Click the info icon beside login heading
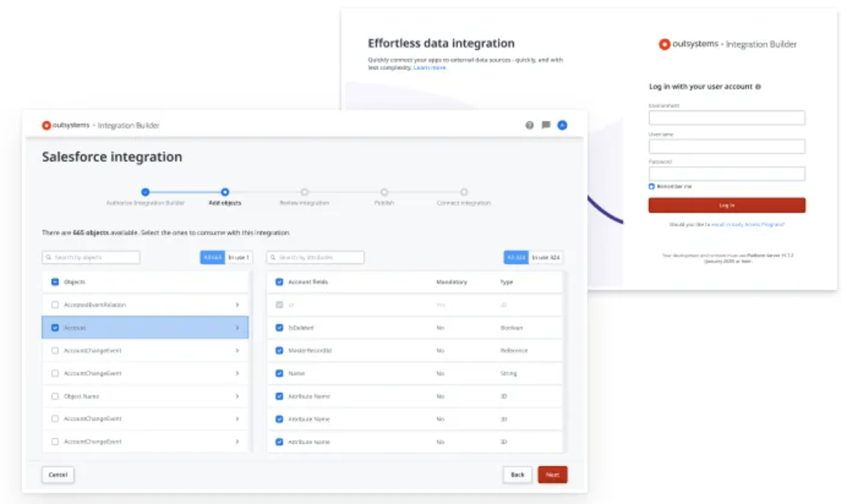This screenshot has height=504, width=847. coord(758,87)
